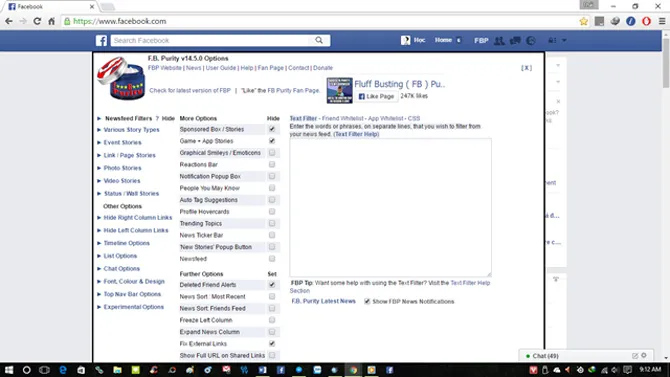This screenshot has height=377, width=670.
Task: Click the F.B. Purity logo image
Action: (121, 78)
